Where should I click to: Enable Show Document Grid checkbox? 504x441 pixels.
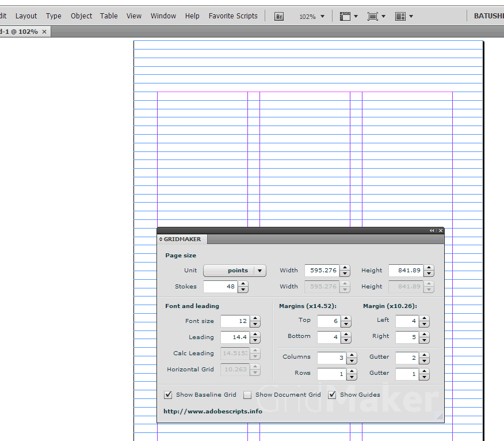pos(247,395)
